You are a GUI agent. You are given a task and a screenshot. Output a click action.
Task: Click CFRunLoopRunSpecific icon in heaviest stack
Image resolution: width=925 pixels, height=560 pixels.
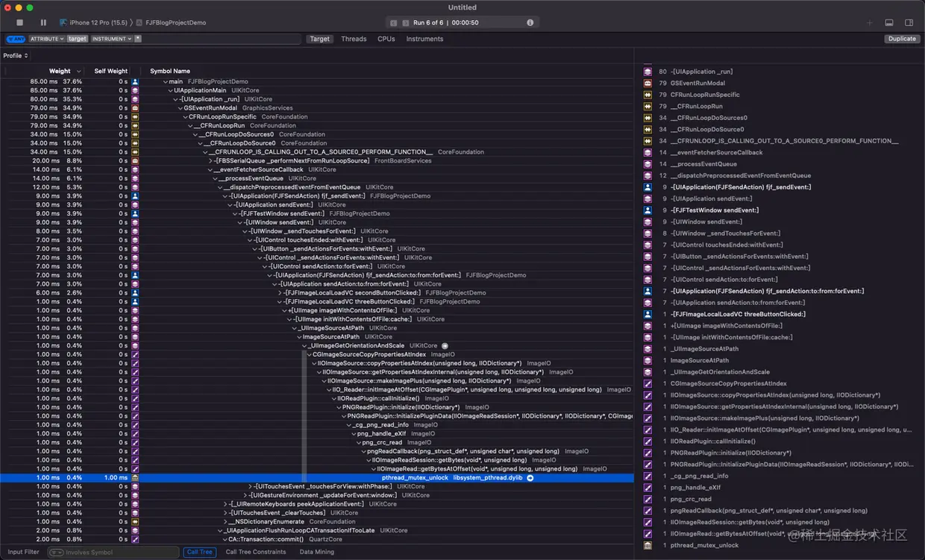tap(647, 95)
